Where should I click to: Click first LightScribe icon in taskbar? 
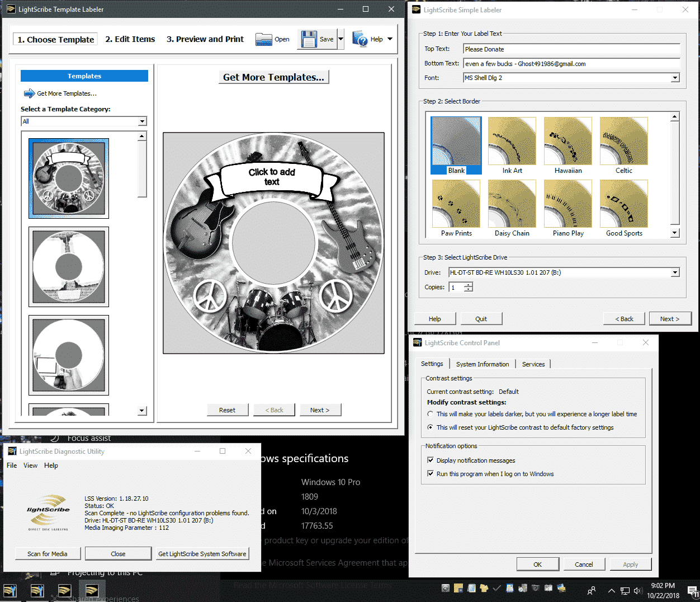click(x=10, y=590)
